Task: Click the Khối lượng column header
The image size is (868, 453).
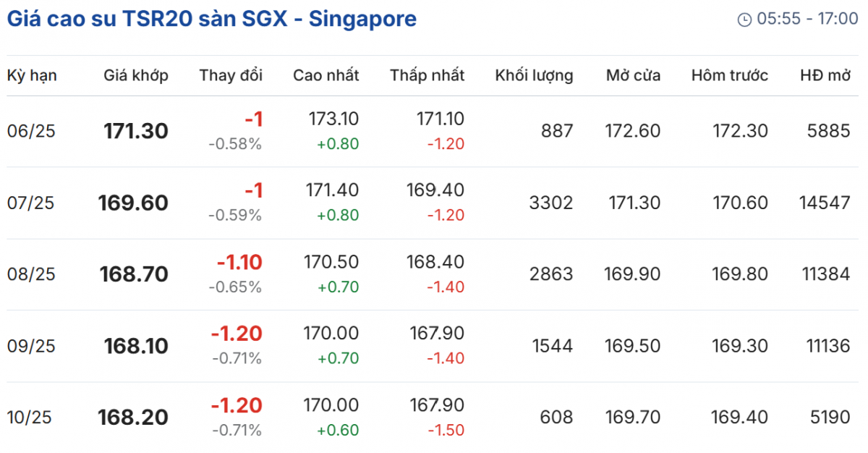Action: (534, 75)
